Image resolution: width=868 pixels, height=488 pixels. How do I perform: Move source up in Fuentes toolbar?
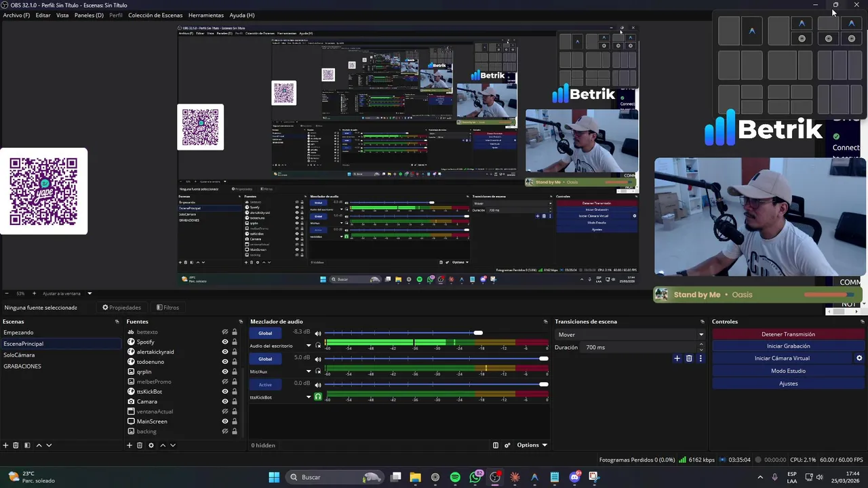[x=163, y=445]
